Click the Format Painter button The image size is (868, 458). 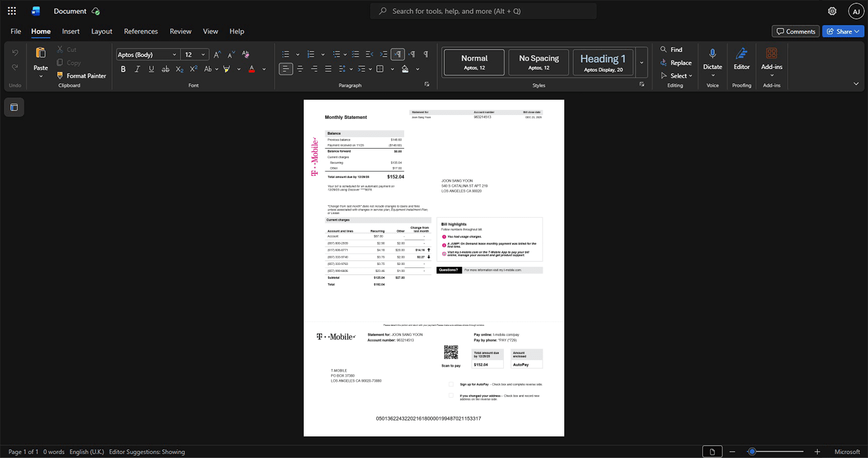pos(81,76)
